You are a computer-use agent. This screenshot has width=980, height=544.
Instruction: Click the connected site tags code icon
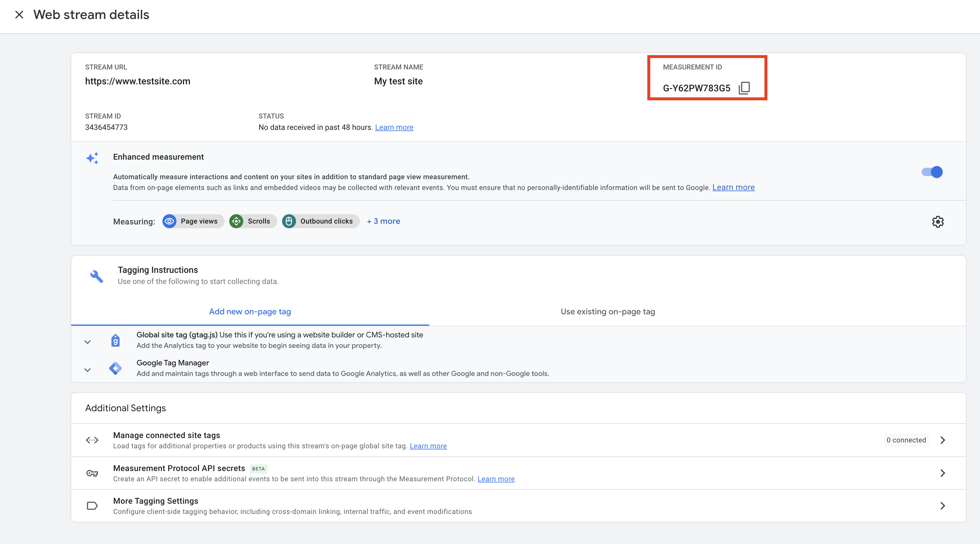[92, 440]
